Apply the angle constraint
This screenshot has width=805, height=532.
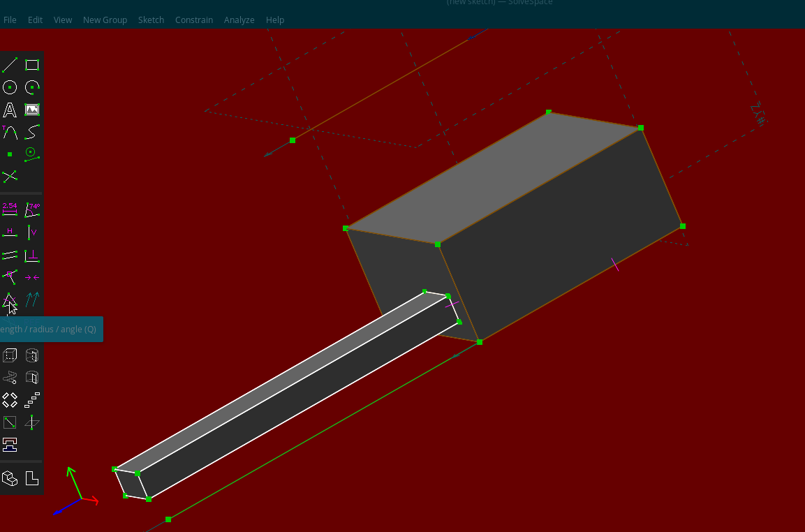point(31,209)
